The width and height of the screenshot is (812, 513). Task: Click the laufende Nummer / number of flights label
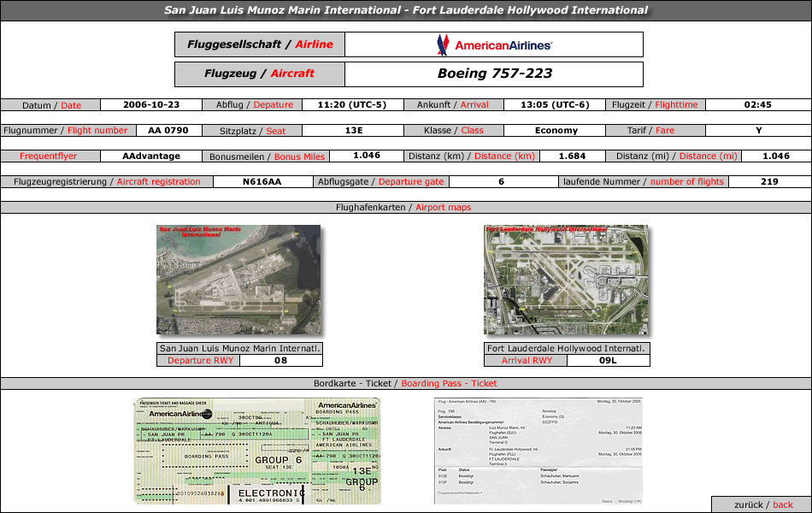coord(643,182)
